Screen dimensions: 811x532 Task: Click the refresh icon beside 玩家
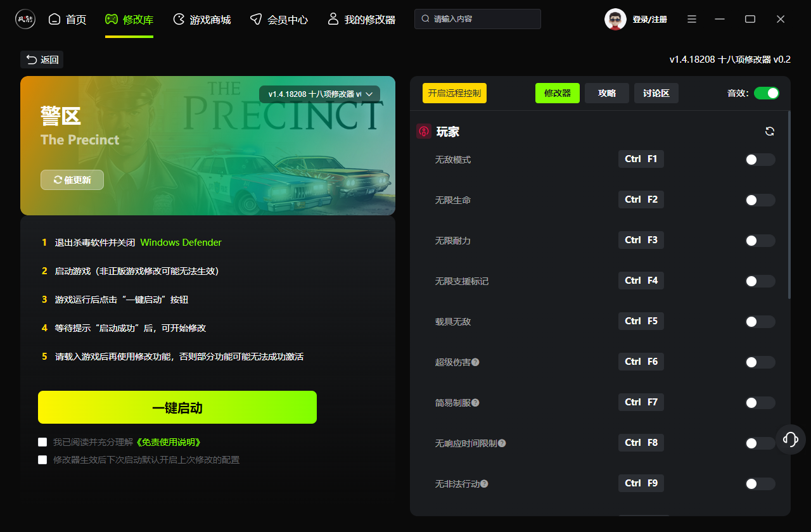pos(770,131)
